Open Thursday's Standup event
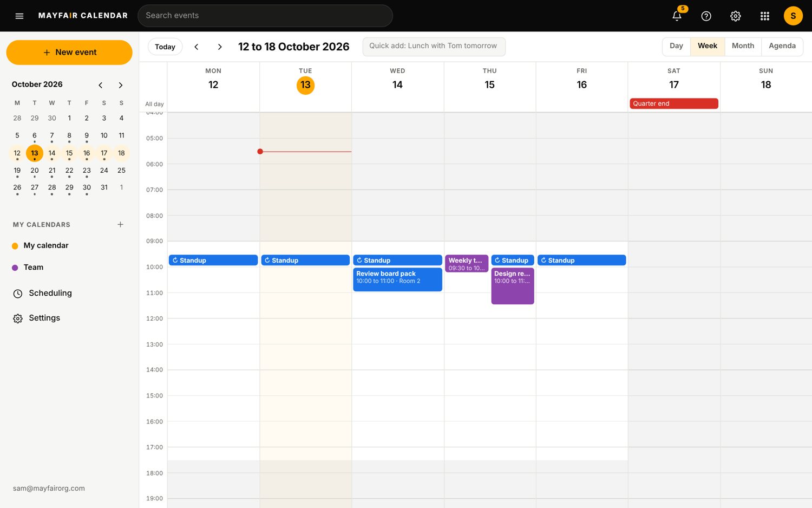This screenshot has width=812, height=508. tap(513, 260)
